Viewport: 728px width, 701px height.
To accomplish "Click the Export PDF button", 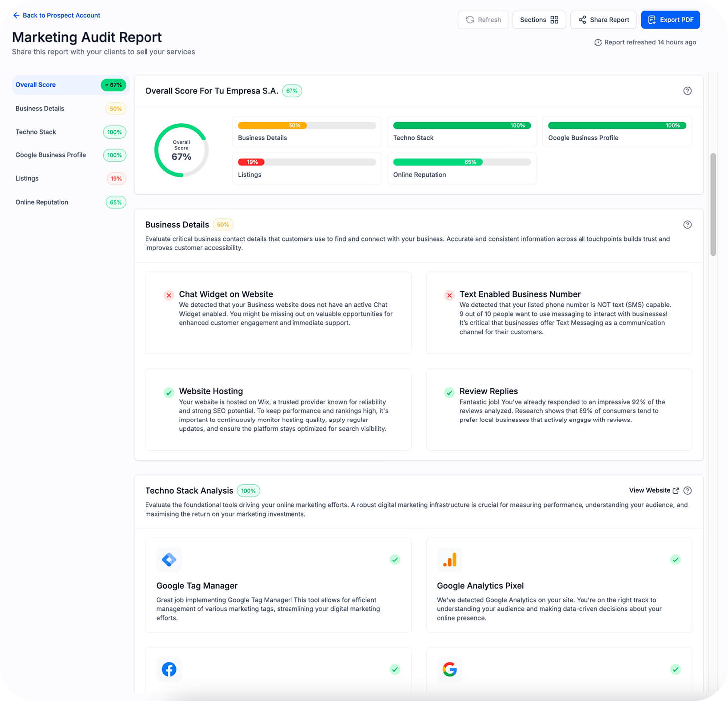I will click(670, 20).
